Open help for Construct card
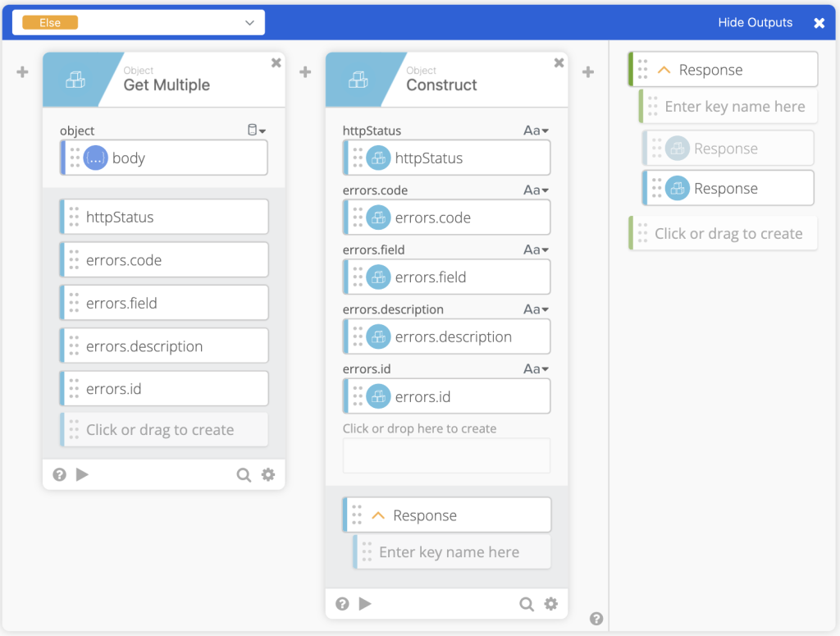Viewport: 840px width, 636px height. pyautogui.click(x=342, y=604)
